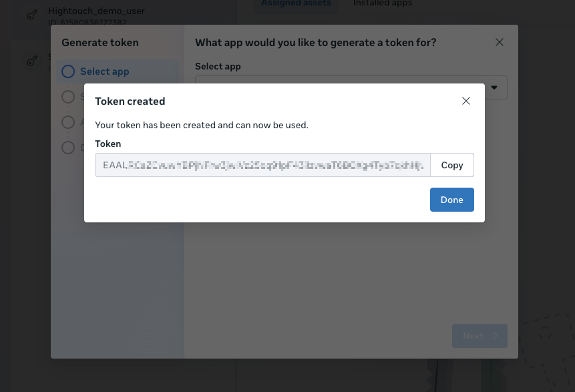
Task: Switch to the Assigned assets tab
Action: [x=296, y=3]
